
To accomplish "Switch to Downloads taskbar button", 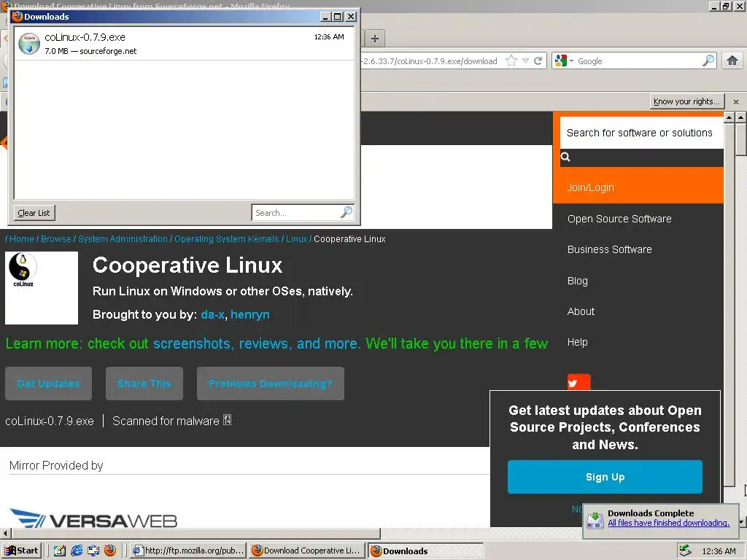I will 426,551.
